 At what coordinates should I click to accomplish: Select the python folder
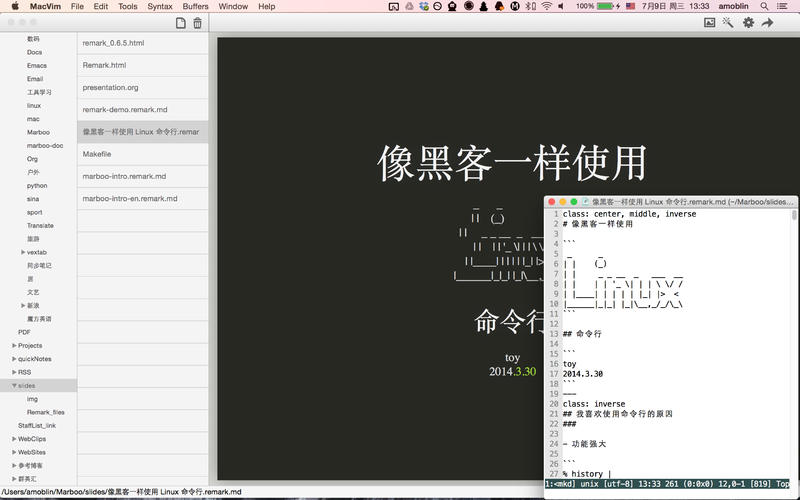37,186
